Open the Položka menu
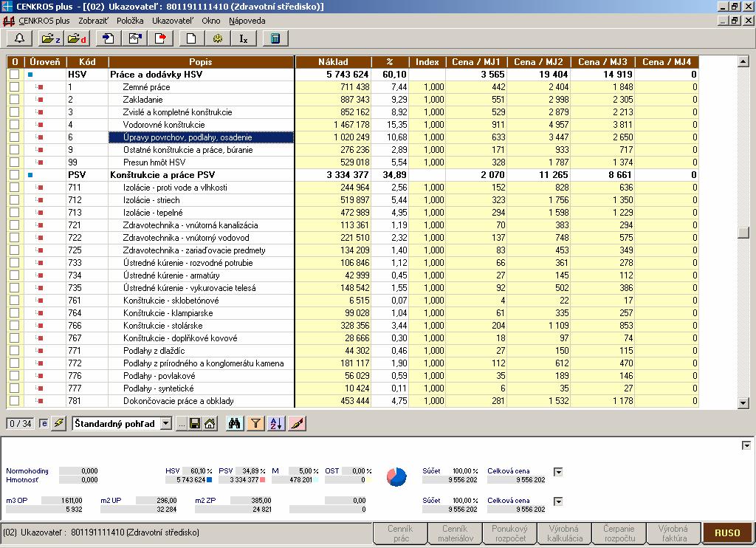This screenshot has height=548, width=756. [130, 21]
